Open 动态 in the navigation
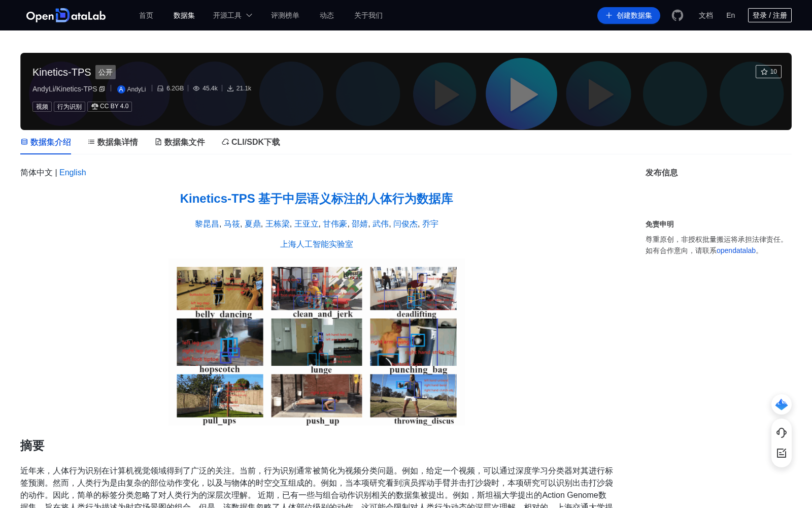Screen dimensions: 812x508 327,15
